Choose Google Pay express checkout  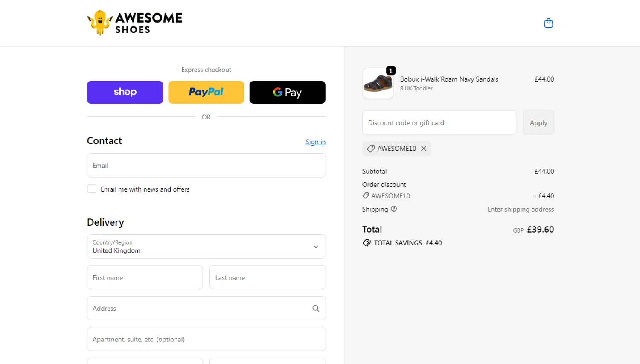(288, 92)
